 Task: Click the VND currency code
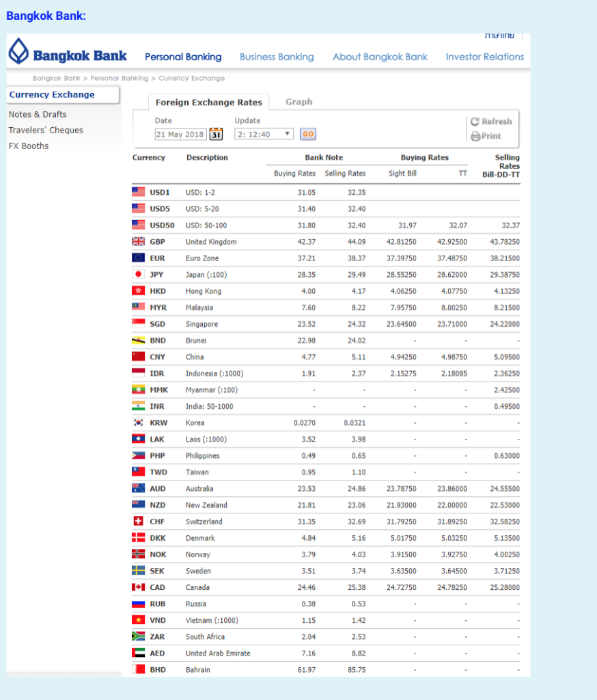coord(158,620)
